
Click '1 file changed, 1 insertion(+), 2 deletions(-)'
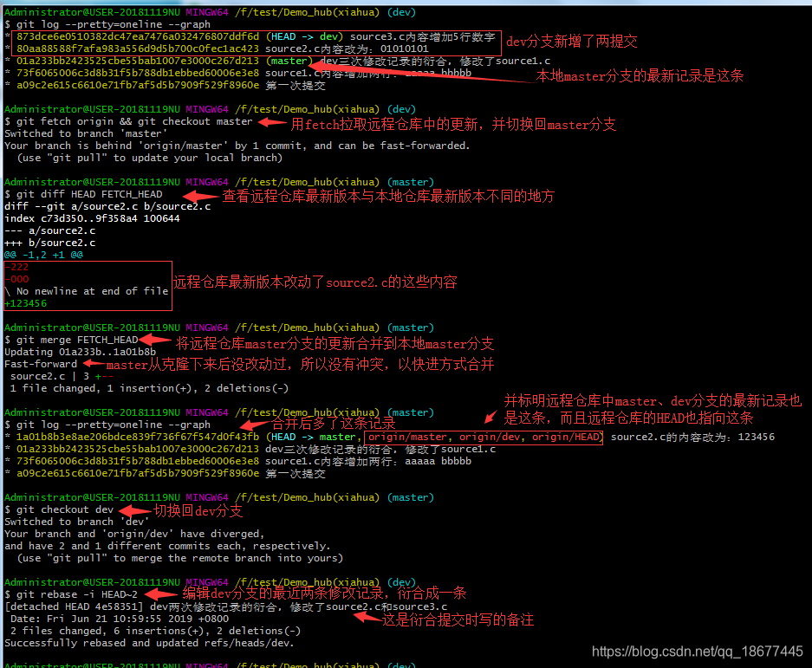(149, 388)
